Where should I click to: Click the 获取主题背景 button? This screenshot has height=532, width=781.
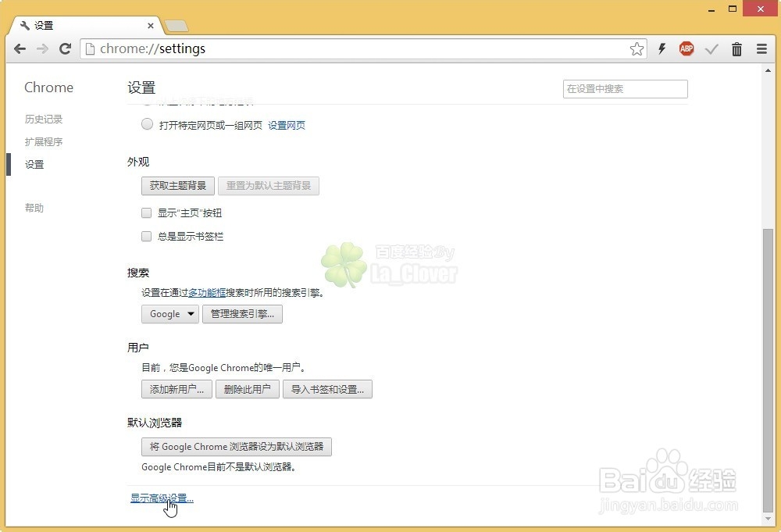(x=178, y=186)
